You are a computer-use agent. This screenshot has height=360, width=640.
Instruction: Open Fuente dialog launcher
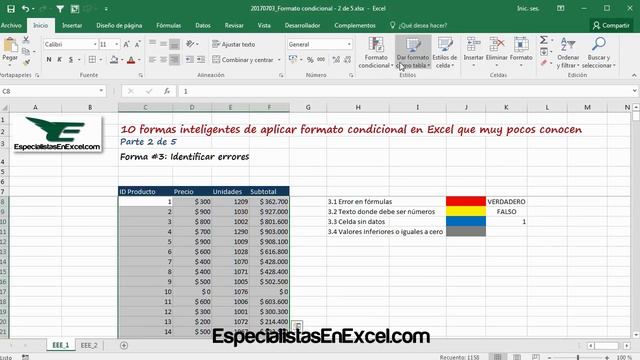point(140,76)
